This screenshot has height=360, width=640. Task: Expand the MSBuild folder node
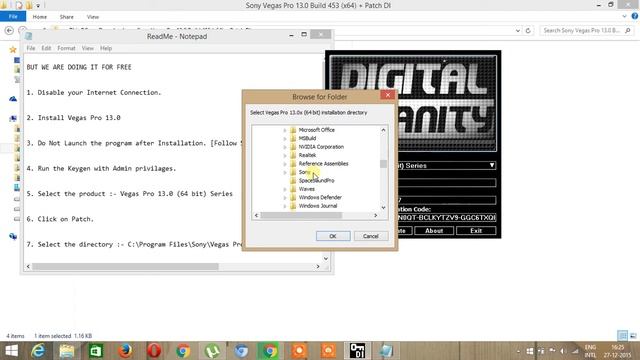[x=285, y=138]
